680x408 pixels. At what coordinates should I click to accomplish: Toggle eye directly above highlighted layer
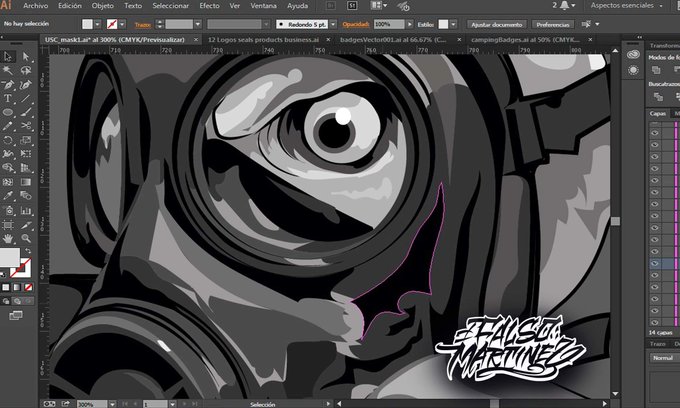pyautogui.click(x=654, y=251)
